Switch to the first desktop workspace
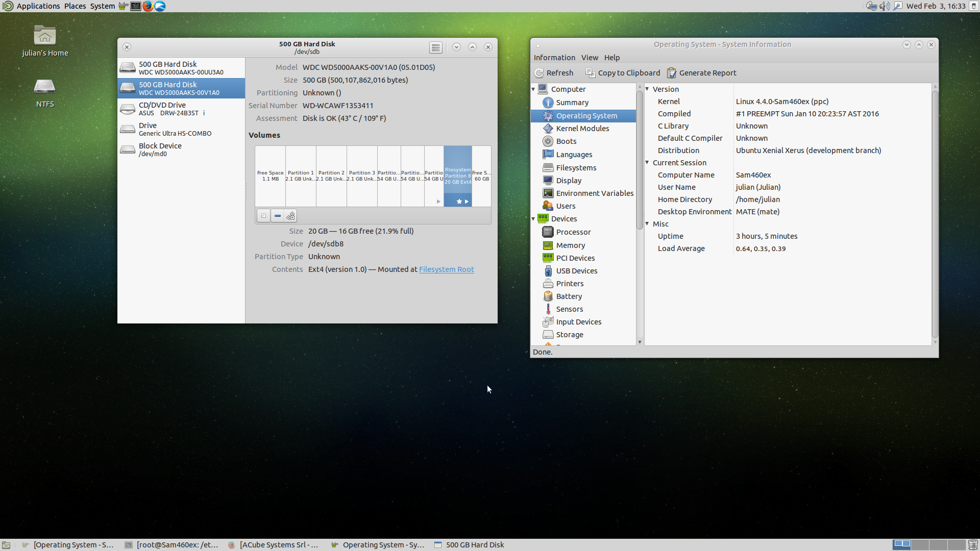Viewport: 980px width, 551px height. tap(901, 544)
